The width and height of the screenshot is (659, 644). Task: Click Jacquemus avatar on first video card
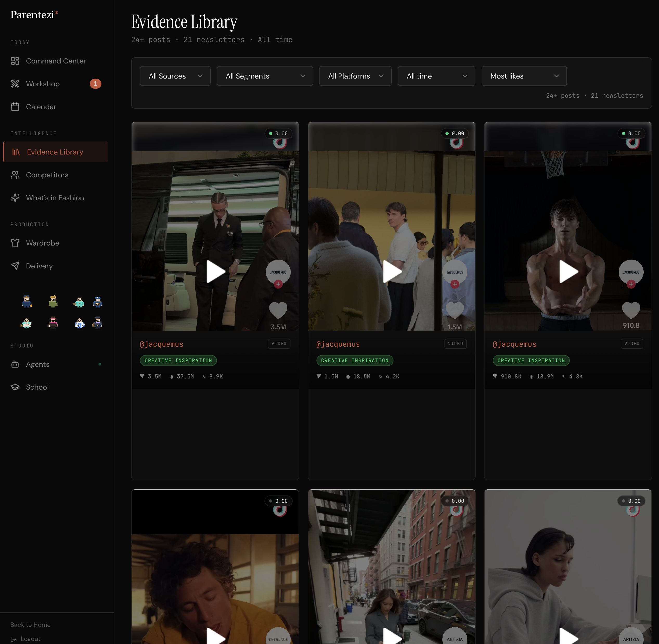[x=278, y=272]
